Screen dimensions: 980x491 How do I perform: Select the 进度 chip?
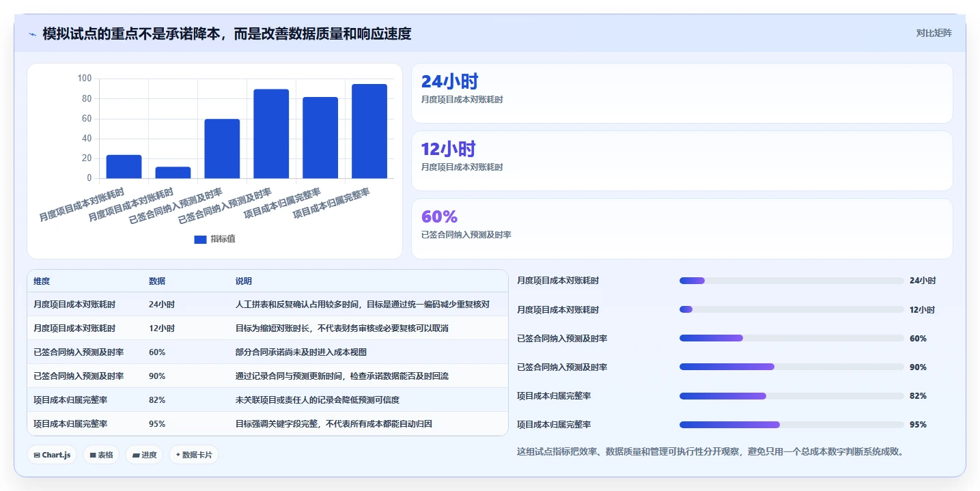pos(144,455)
